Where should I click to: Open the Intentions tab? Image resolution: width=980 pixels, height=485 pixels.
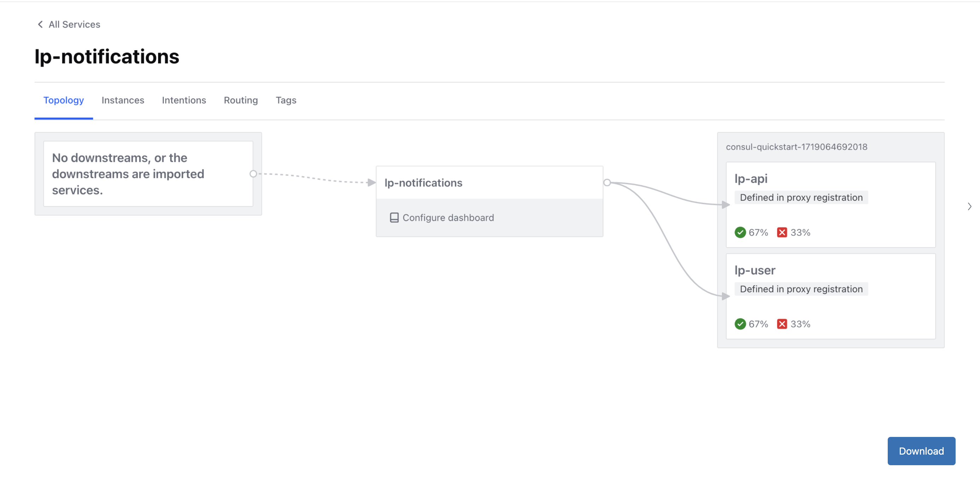click(x=184, y=100)
